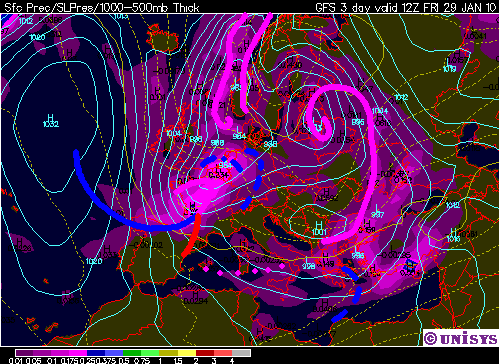Viewport: 499px width, 364px height.
Task: Click the 1020 isobar label at lower left
Action: 94,261
